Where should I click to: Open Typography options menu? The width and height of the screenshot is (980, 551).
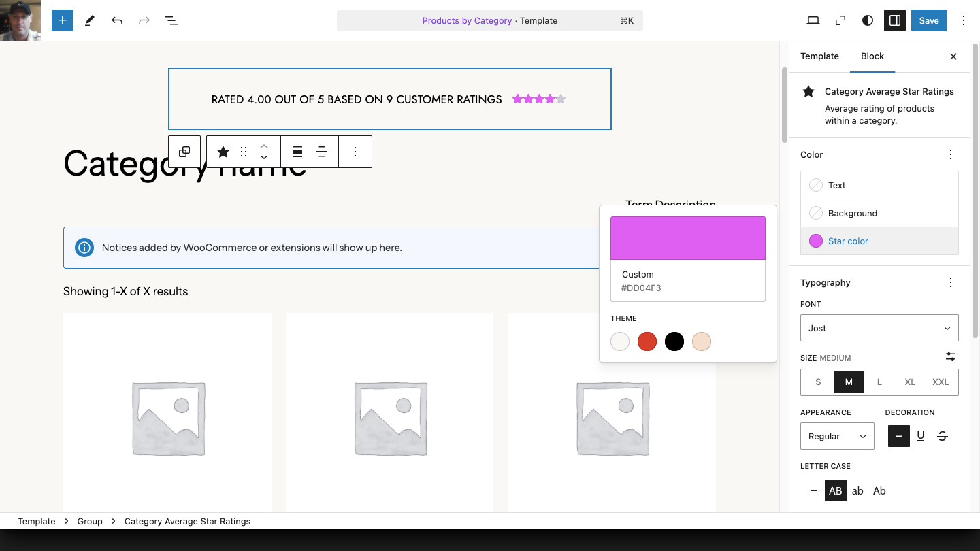tap(951, 282)
